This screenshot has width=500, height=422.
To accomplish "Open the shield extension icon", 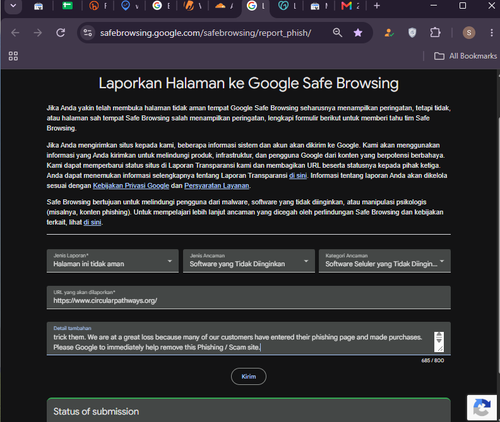I will [x=412, y=33].
